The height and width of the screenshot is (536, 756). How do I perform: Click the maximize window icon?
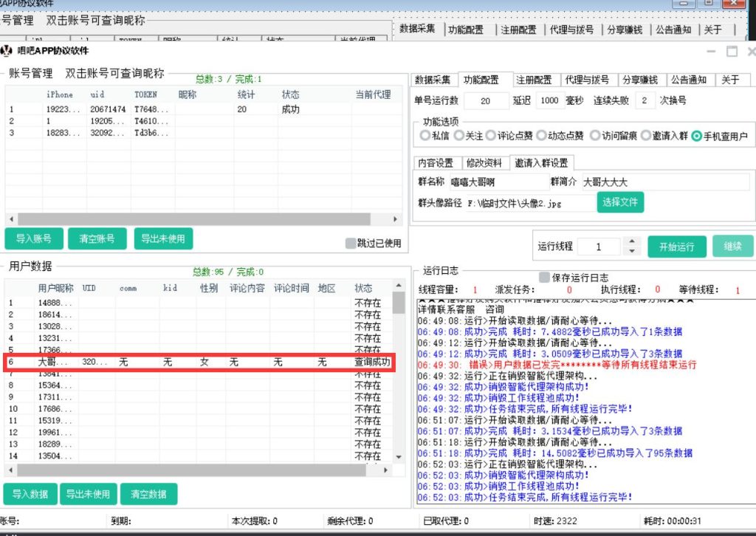[x=732, y=52]
